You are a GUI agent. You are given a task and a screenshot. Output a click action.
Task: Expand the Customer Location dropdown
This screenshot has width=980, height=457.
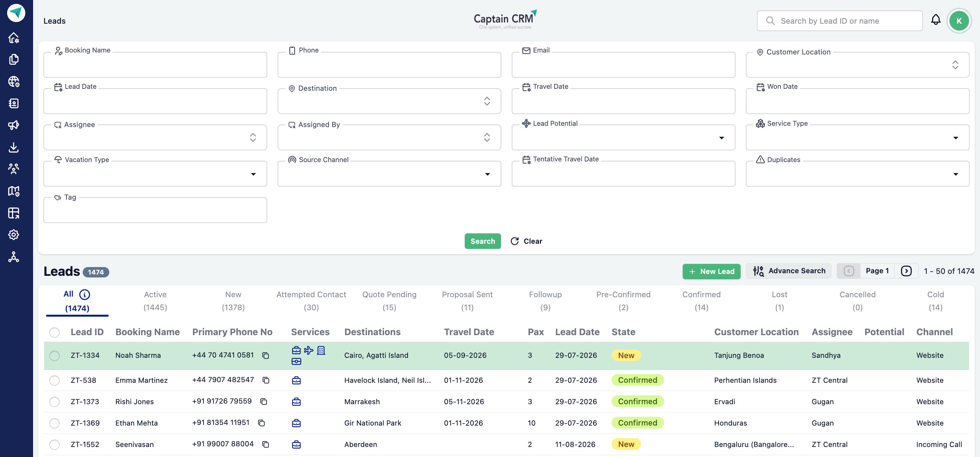(x=857, y=64)
